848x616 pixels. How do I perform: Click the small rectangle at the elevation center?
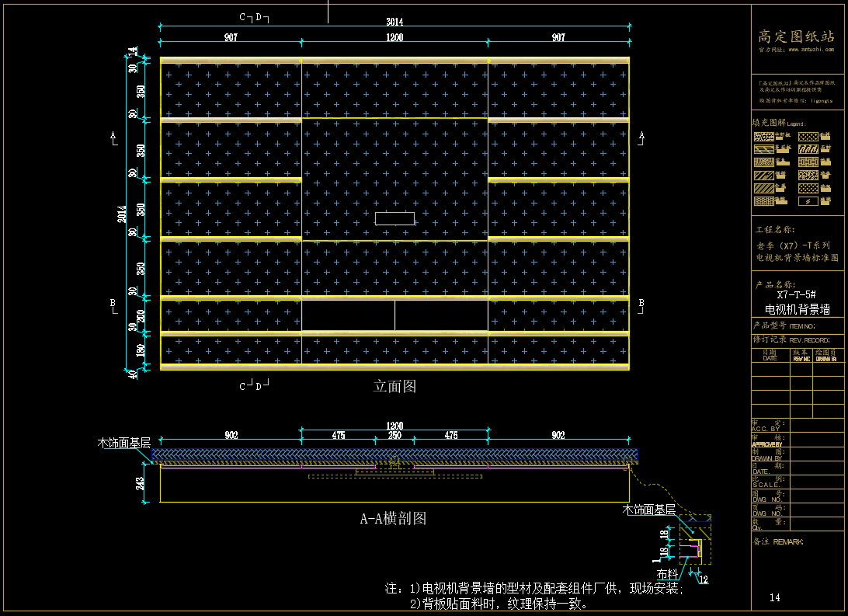tap(394, 218)
